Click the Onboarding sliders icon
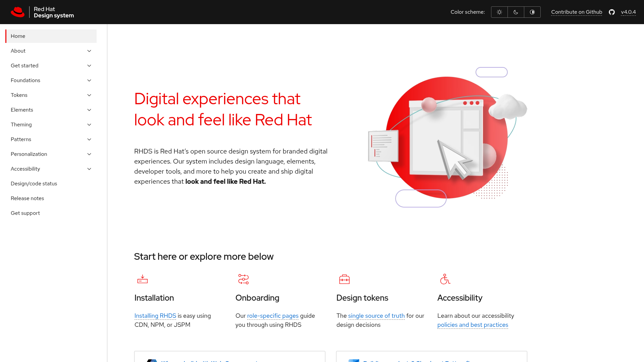 (x=244, y=279)
